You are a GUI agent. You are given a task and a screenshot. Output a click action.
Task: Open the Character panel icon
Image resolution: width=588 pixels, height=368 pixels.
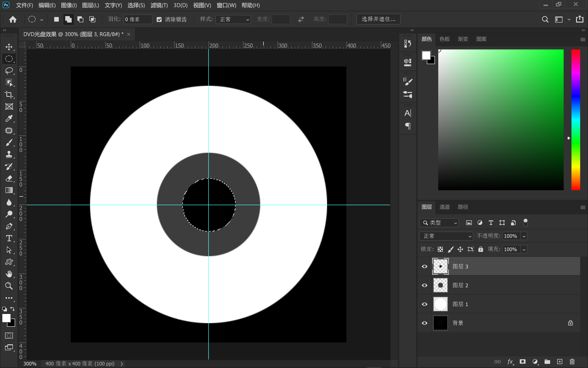408,113
